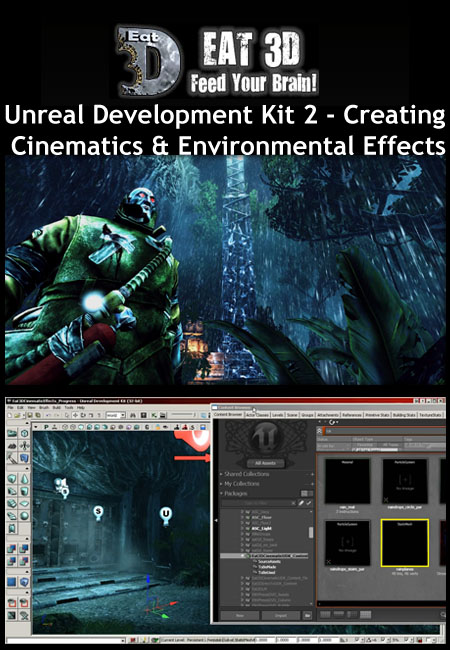Click the Import button below the package list
Viewport: 450px width, 650px height.
(x=281, y=616)
